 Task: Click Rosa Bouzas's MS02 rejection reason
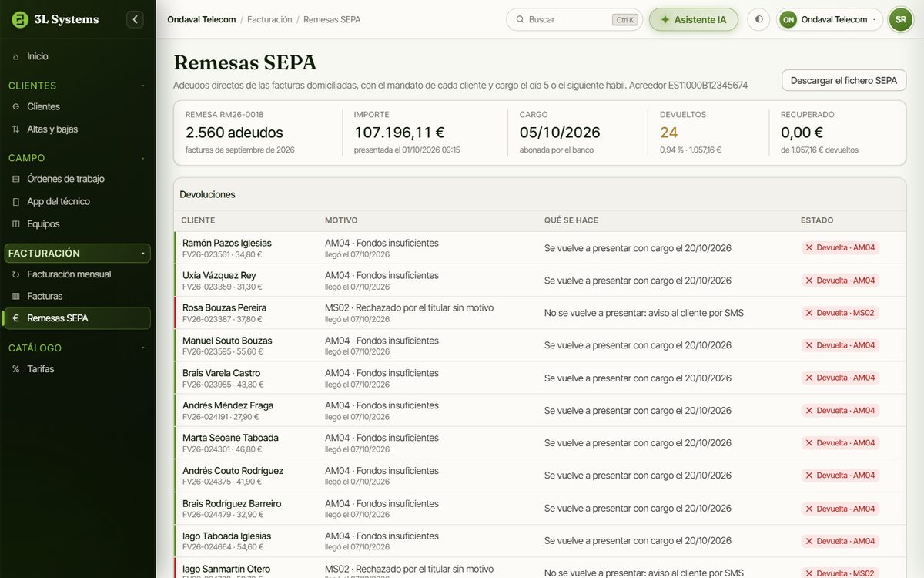pyautogui.click(x=409, y=307)
